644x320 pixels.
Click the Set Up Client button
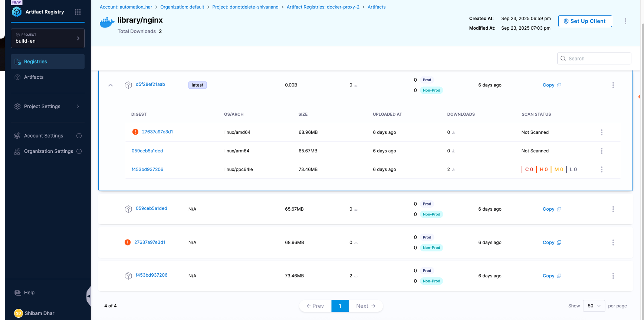[x=585, y=21]
